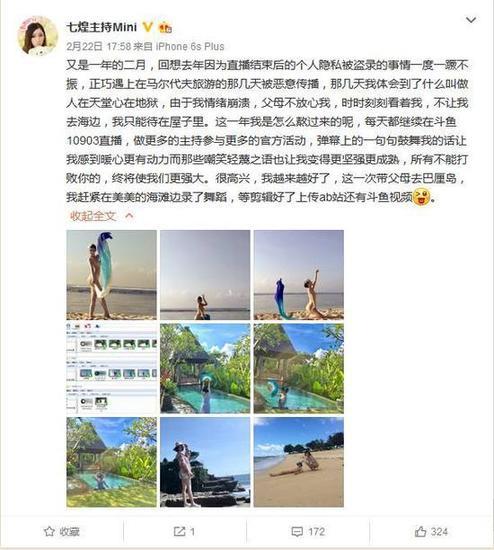Add the post to favorites with 收藏
Image resolution: width=494 pixels, height=550 pixels.
62,531
